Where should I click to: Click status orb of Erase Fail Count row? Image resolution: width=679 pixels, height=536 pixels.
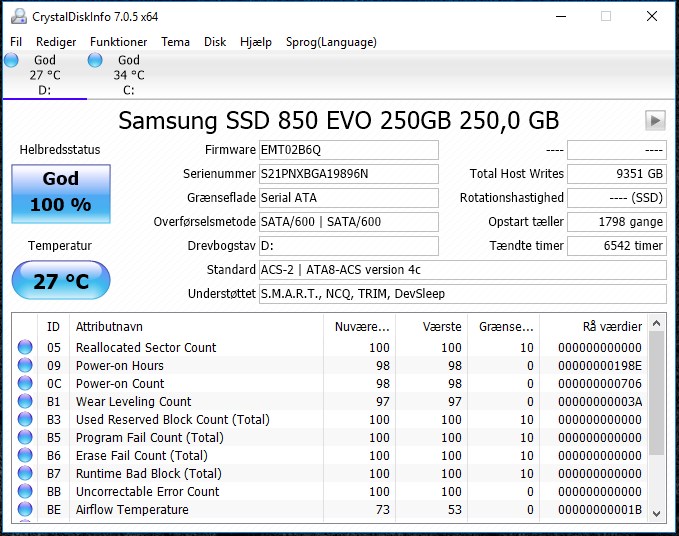[25, 455]
